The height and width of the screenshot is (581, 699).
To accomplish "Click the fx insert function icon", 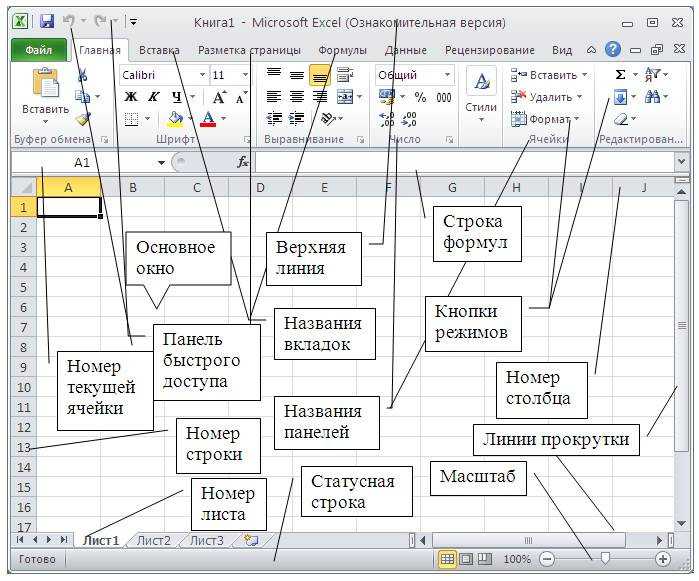I will [243, 162].
